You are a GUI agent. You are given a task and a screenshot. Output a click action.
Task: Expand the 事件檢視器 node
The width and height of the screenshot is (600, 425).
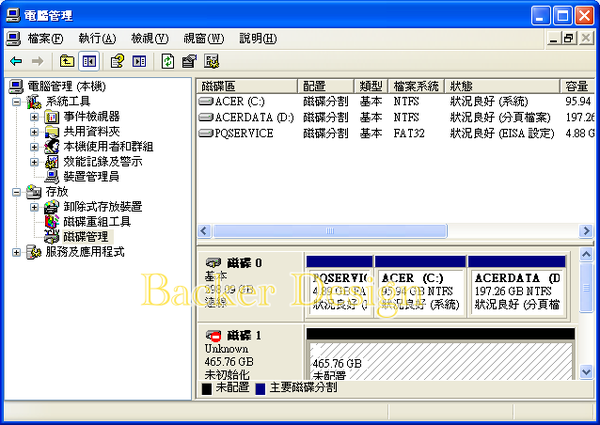click(34, 117)
